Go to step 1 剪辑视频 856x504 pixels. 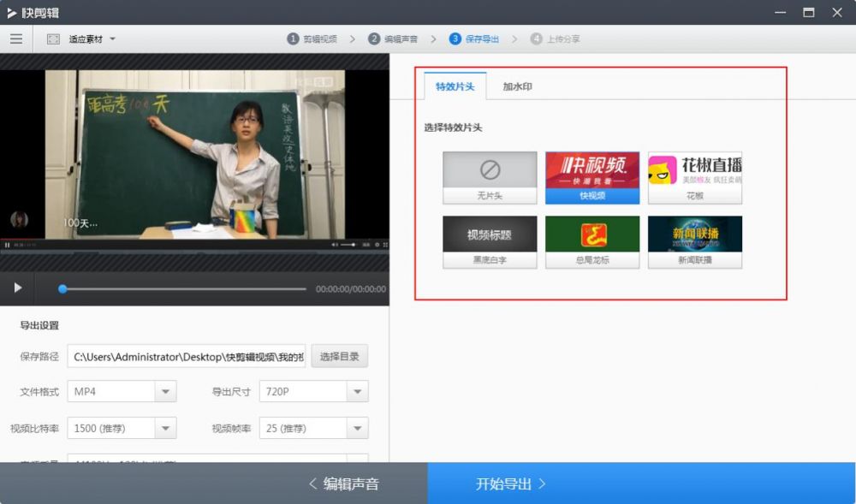click(312, 39)
